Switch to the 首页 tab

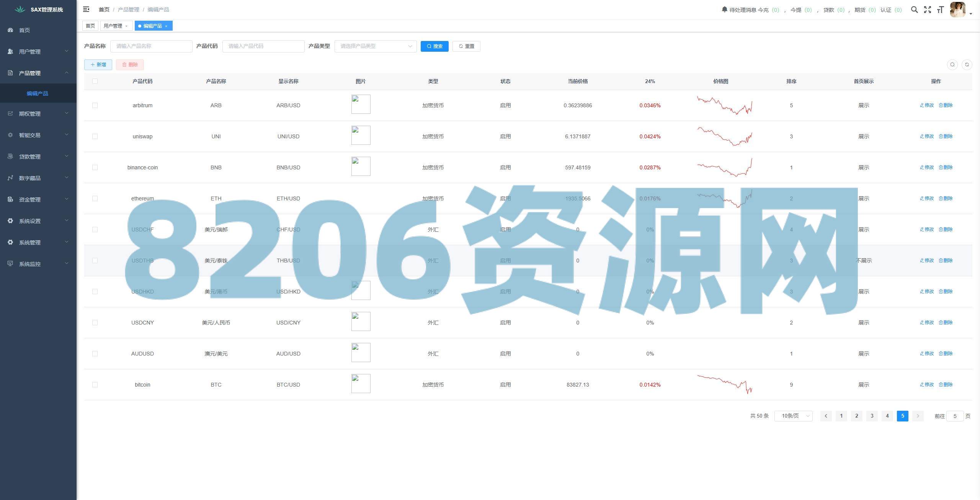(90, 26)
